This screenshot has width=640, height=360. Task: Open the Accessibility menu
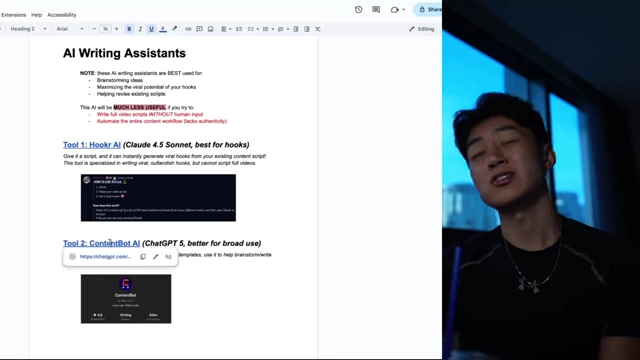tap(62, 15)
